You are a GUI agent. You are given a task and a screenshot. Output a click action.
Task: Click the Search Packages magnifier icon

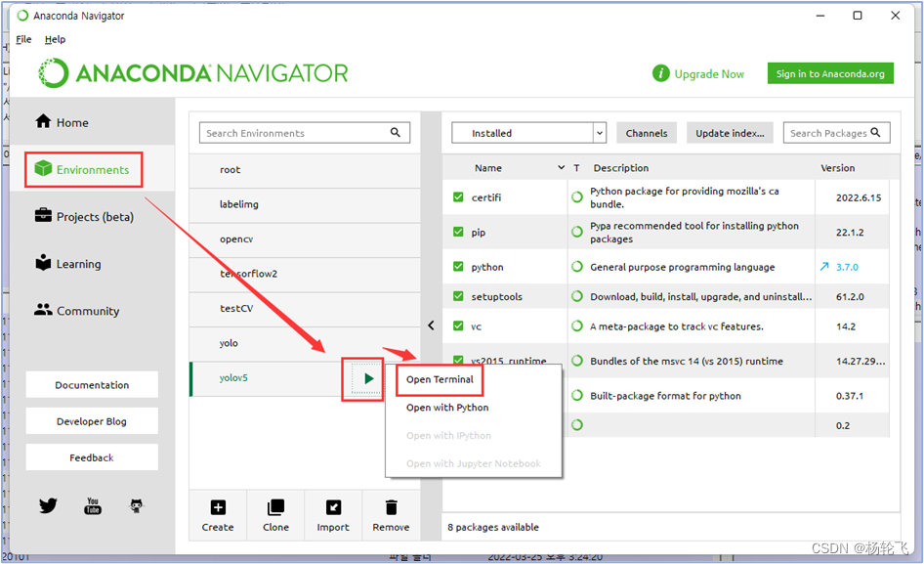[876, 133]
